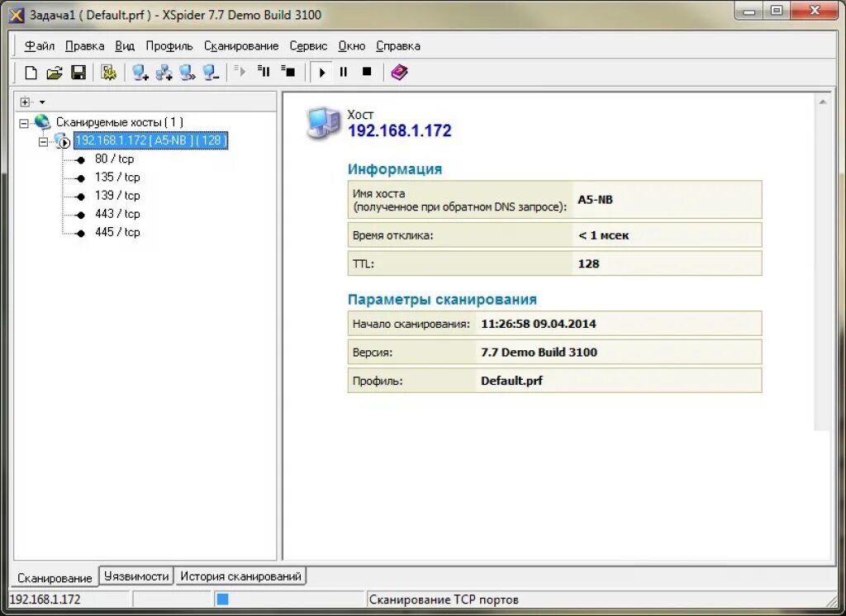Open the dropdown arrow next to expand-all icon

[x=42, y=102]
